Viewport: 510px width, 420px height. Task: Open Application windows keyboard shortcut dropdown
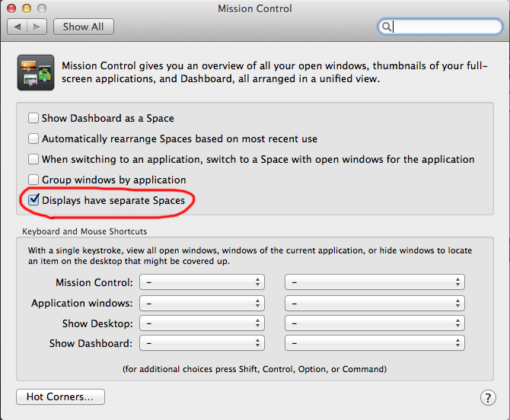coord(202,304)
